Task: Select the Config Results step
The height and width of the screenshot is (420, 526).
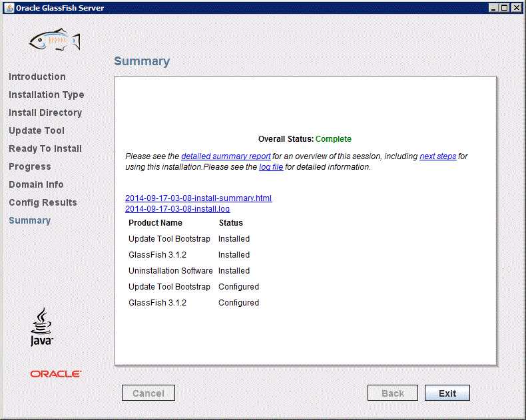Action: (x=43, y=202)
